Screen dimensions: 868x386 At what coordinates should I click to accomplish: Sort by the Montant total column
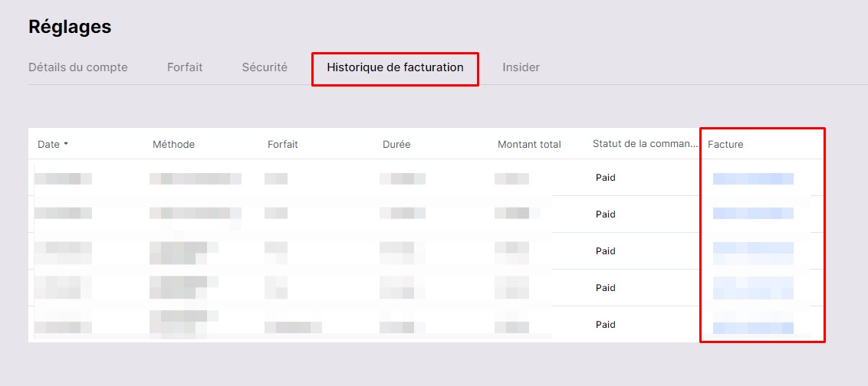pos(529,145)
